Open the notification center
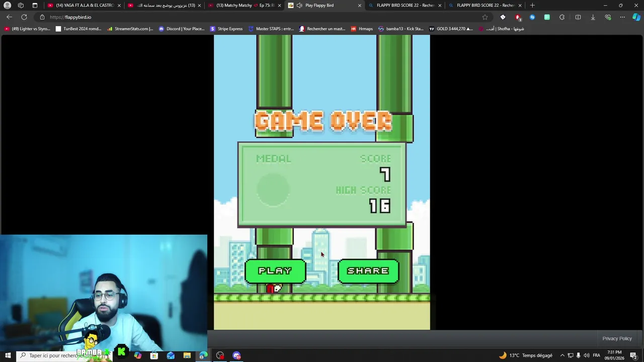Screen dimensions: 644x362 click(x=634, y=355)
